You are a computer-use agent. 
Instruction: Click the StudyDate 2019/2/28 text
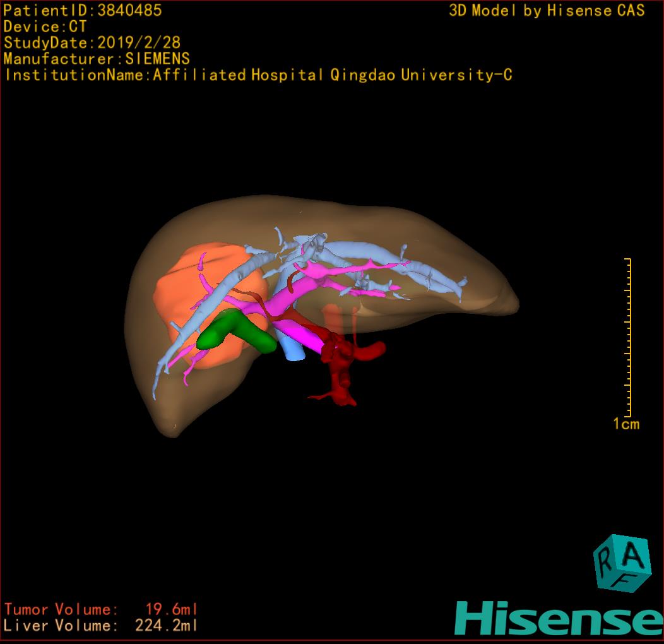pyautogui.click(x=92, y=43)
